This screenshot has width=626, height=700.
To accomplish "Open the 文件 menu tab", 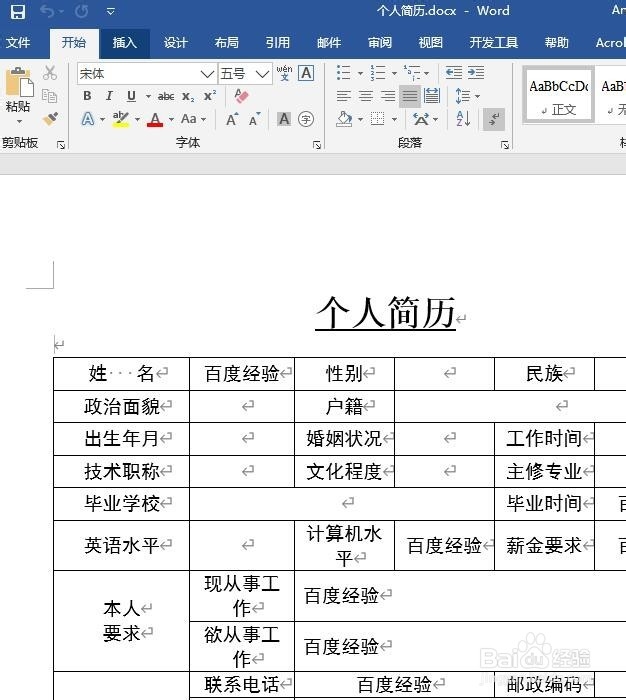I will pos(18,43).
